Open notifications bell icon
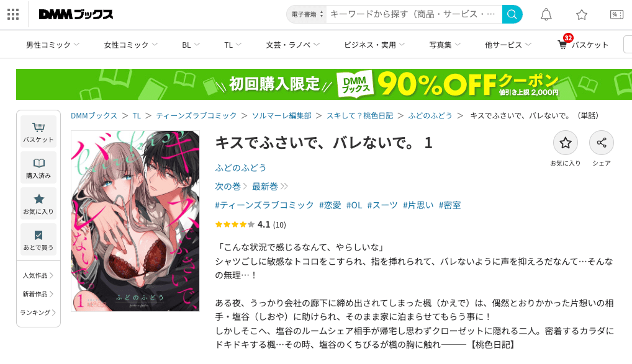632x364 pixels. click(x=546, y=14)
